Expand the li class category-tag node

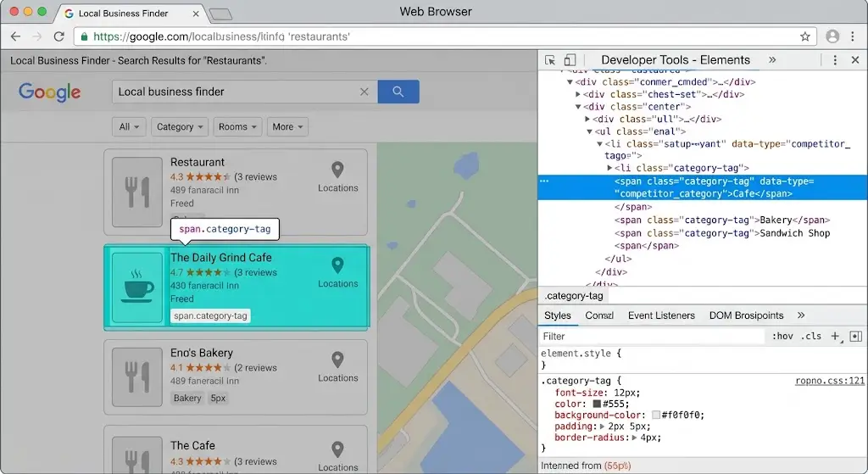[609, 168]
